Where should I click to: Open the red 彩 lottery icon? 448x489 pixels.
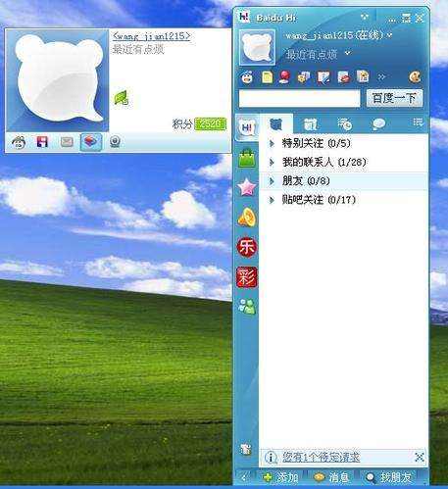point(247,277)
